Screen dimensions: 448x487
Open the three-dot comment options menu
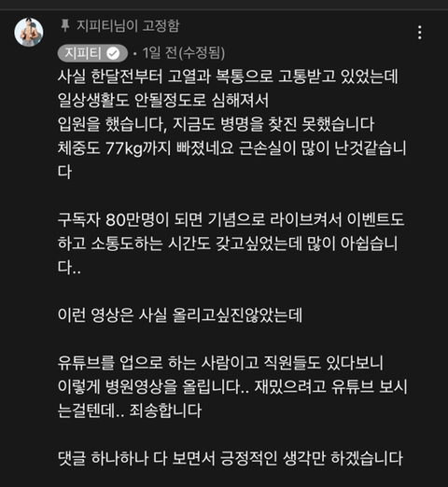coord(420,33)
